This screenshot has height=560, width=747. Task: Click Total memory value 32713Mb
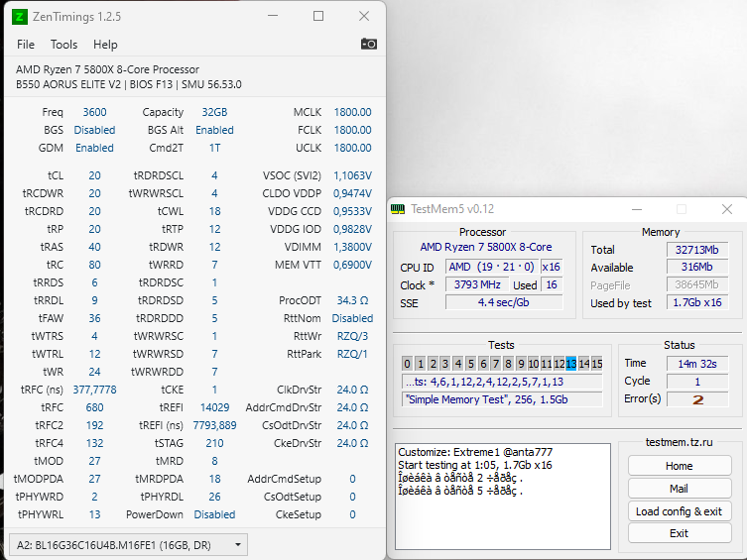click(x=697, y=250)
